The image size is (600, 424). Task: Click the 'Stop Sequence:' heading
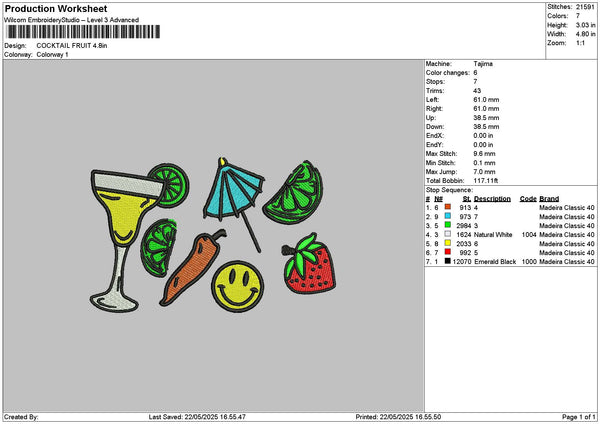point(449,190)
